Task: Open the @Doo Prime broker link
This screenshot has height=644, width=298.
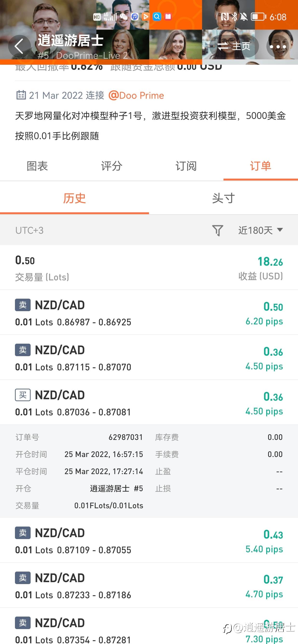Action: [136, 96]
